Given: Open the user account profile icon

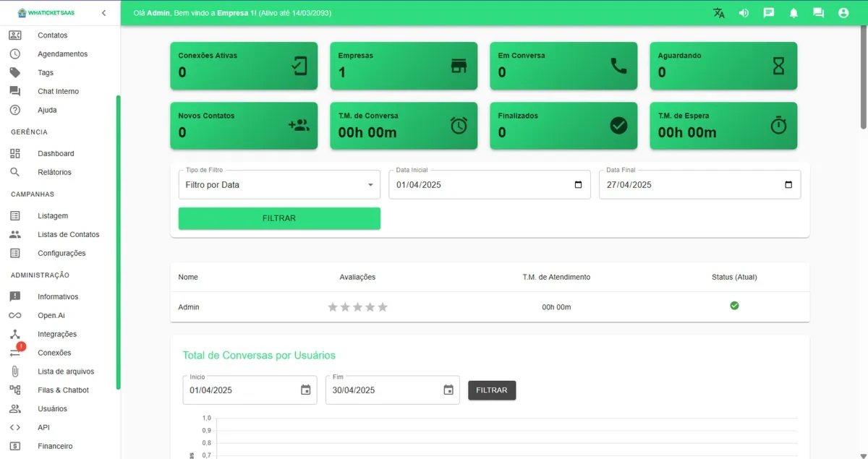Looking at the screenshot, I should 843,13.
